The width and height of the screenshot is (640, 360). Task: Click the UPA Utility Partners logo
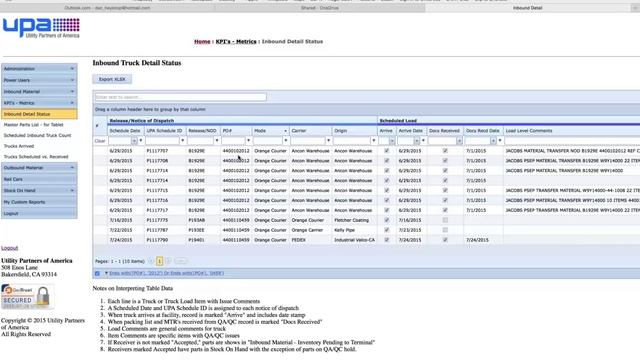[x=41, y=28]
